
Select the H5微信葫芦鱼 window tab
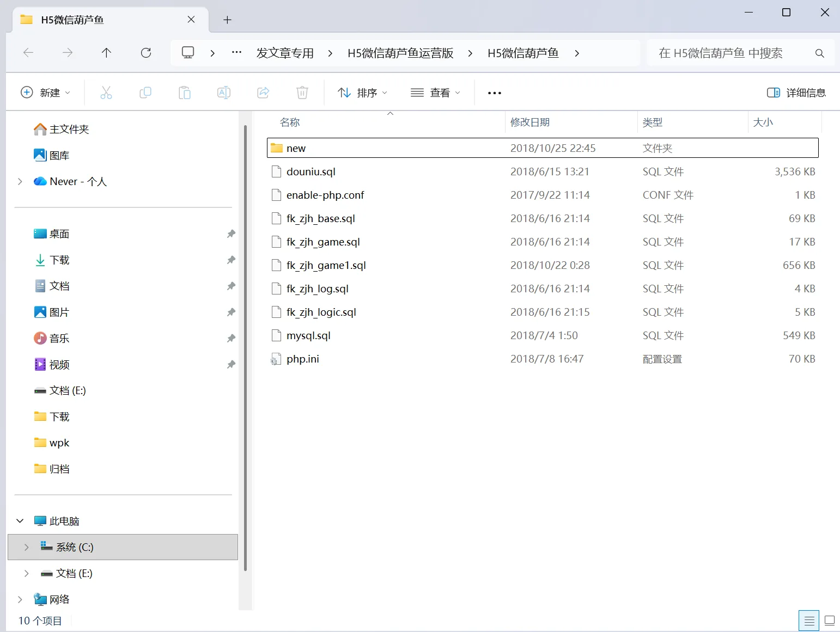[x=111, y=20]
